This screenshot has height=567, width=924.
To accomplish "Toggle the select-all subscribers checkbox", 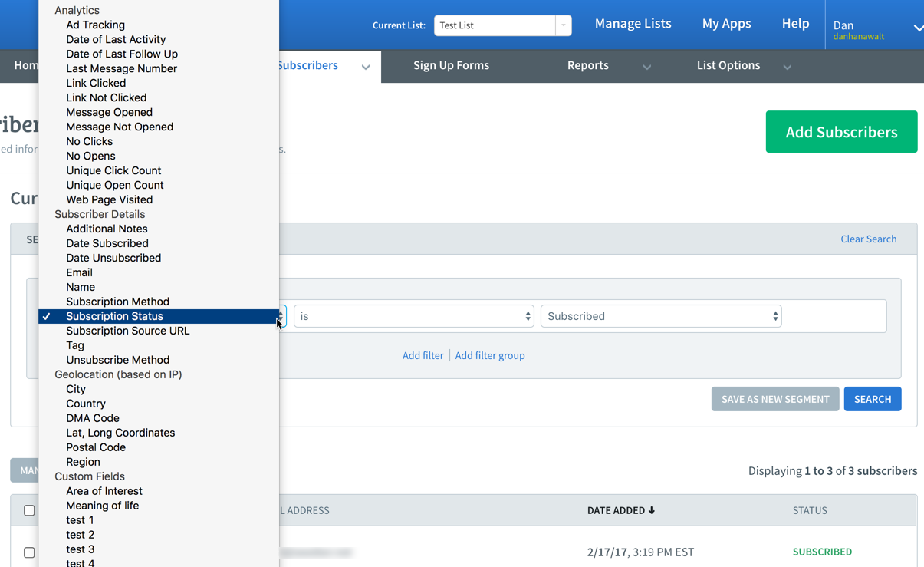I will click(x=29, y=510).
